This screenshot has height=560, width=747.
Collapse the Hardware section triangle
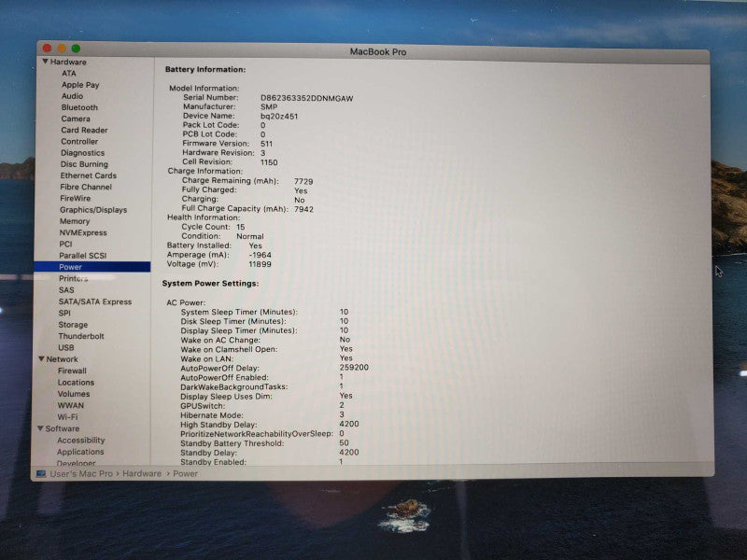click(45, 62)
